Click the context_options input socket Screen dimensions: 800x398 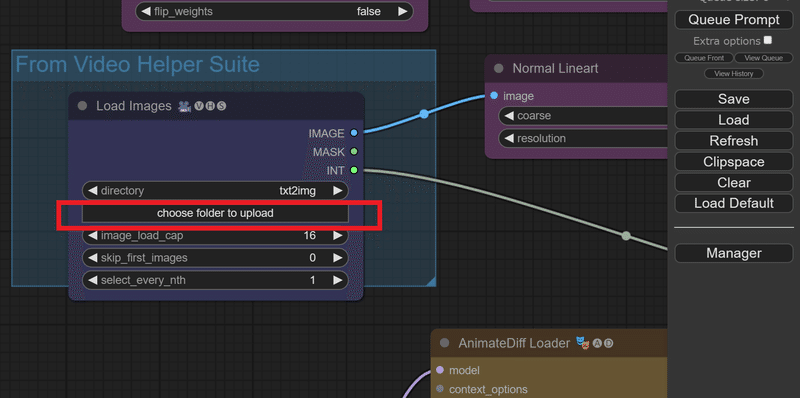tap(440, 389)
